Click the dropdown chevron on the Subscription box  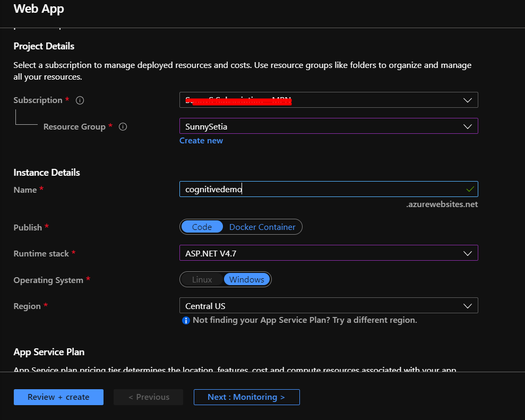(x=468, y=100)
